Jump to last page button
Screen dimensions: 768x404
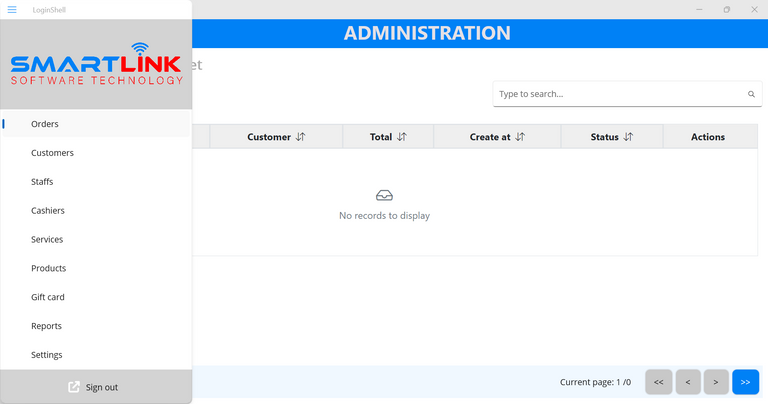click(745, 382)
